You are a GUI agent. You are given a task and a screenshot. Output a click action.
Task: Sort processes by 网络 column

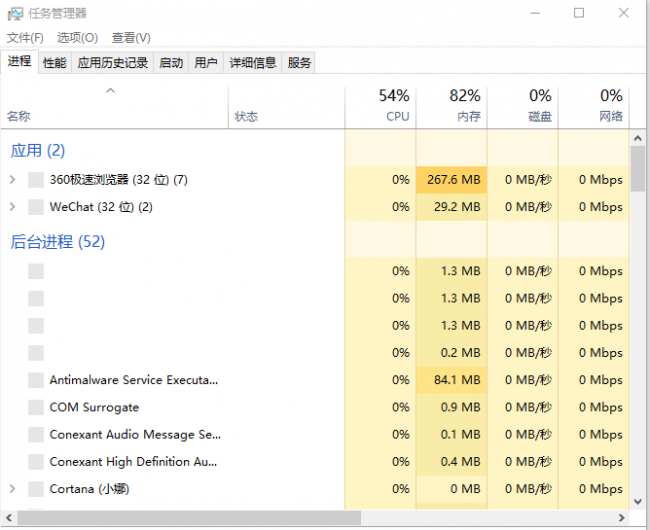594,107
